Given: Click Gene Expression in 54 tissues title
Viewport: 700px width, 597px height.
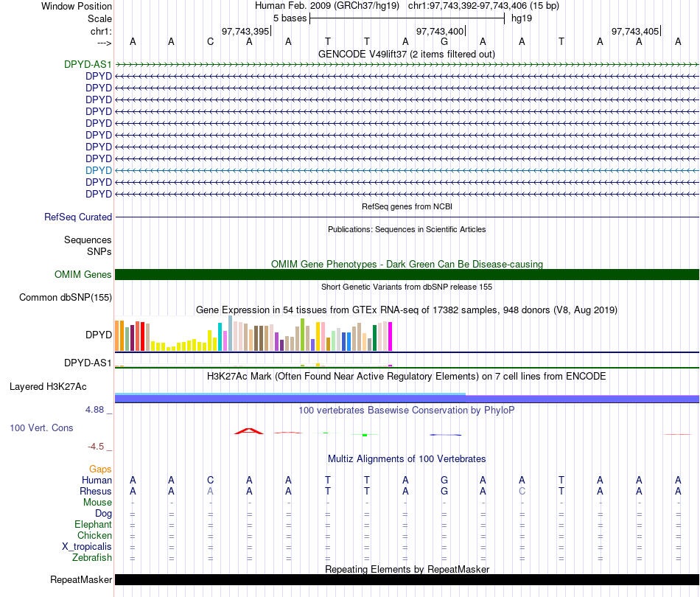Looking at the screenshot, I should tap(407, 310).
